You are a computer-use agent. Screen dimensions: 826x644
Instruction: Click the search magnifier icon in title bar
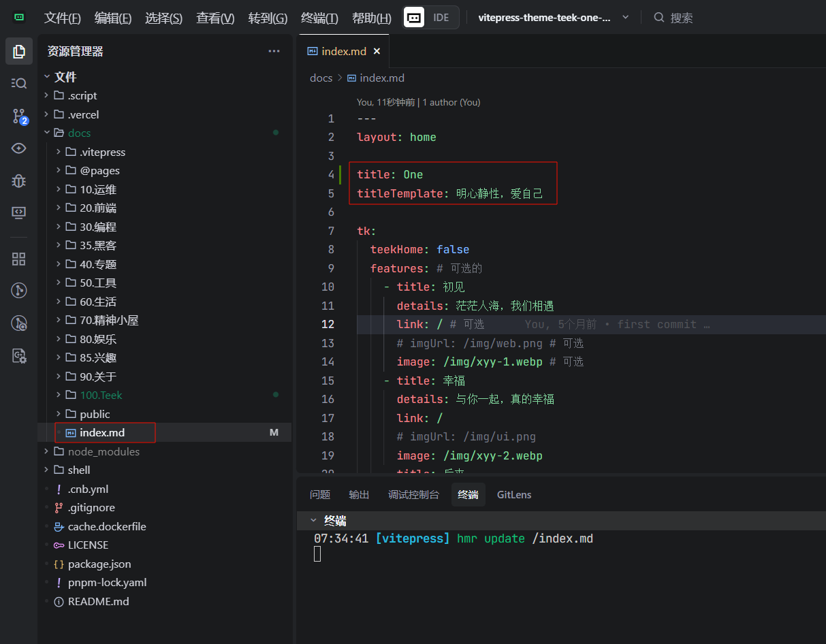click(x=658, y=18)
